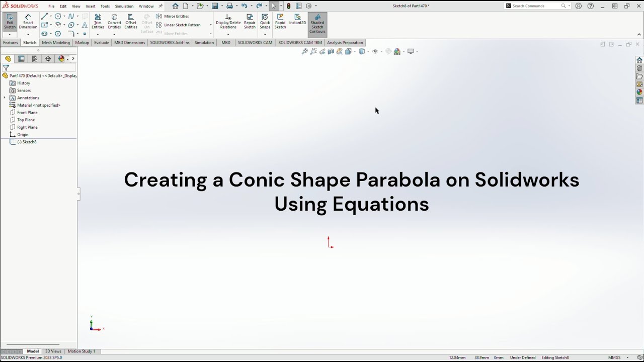Select the Line sketch tool
The image size is (644, 362).
[x=44, y=17]
